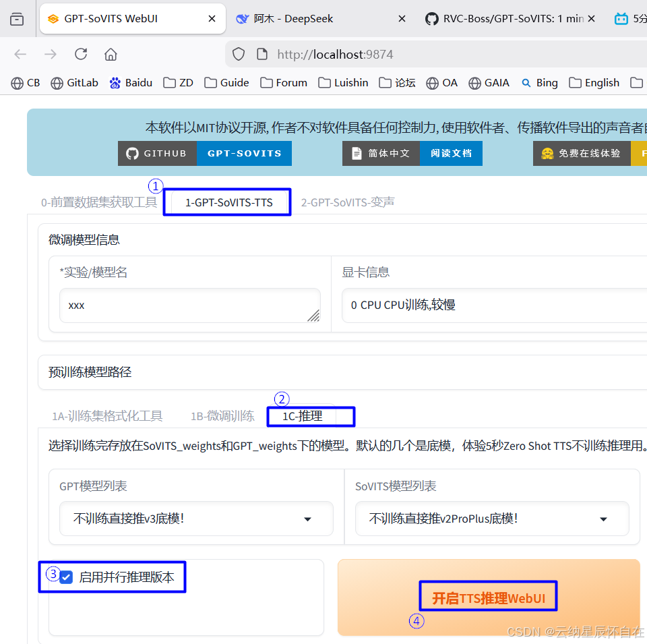
Task: Open the English bookmark folder
Action: [594, 83]
